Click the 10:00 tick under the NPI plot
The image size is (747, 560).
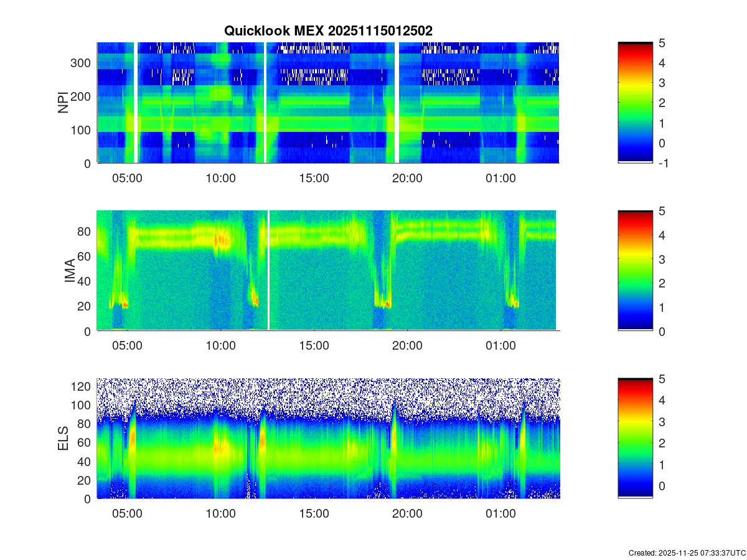click(220, 178)
